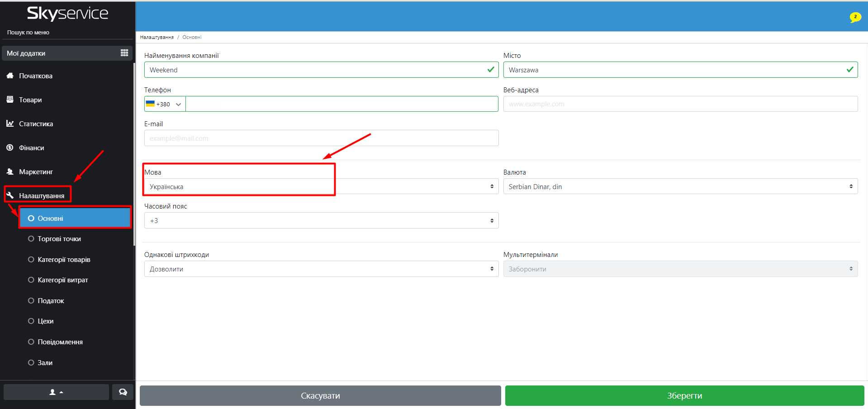Image resolution: width=868 pixels, height=409 pixels.
Task: Expand the phone country code +380 selector
Action: click(165, 104)
